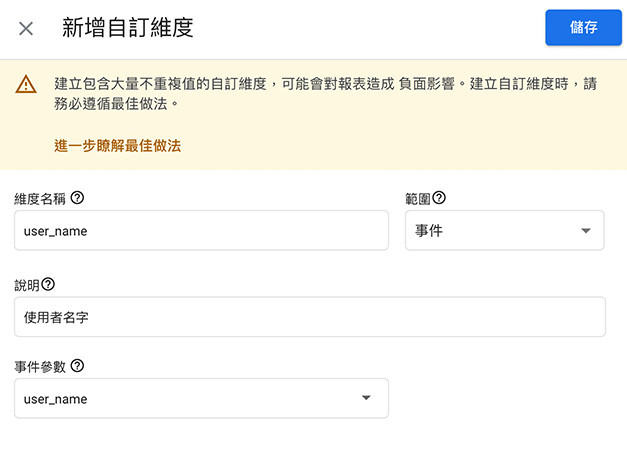Viewport: 627px width, 449px height.
Task: Click the 新增自訂維度 page title
Action: coord(128,28)
